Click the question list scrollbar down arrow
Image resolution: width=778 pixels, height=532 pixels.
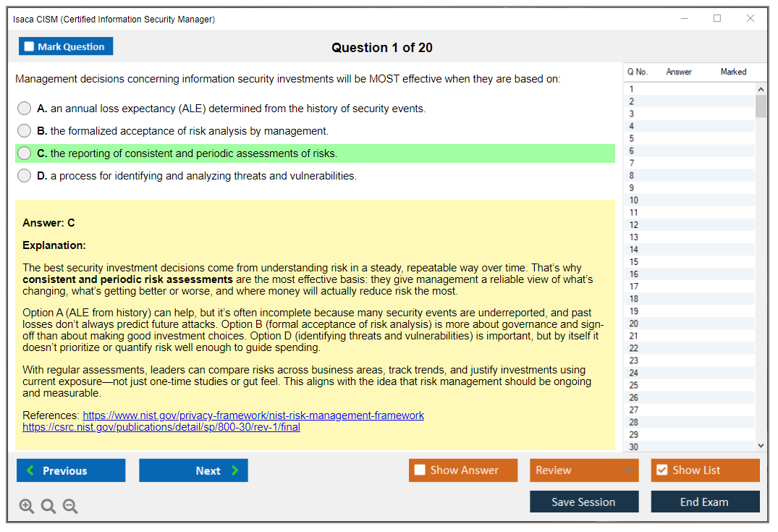(x=760, y=445)
